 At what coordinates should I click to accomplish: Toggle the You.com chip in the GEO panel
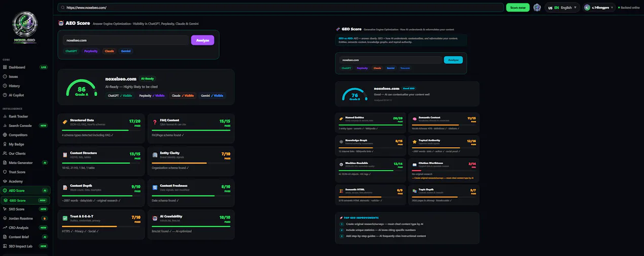(x=405, y=68)
